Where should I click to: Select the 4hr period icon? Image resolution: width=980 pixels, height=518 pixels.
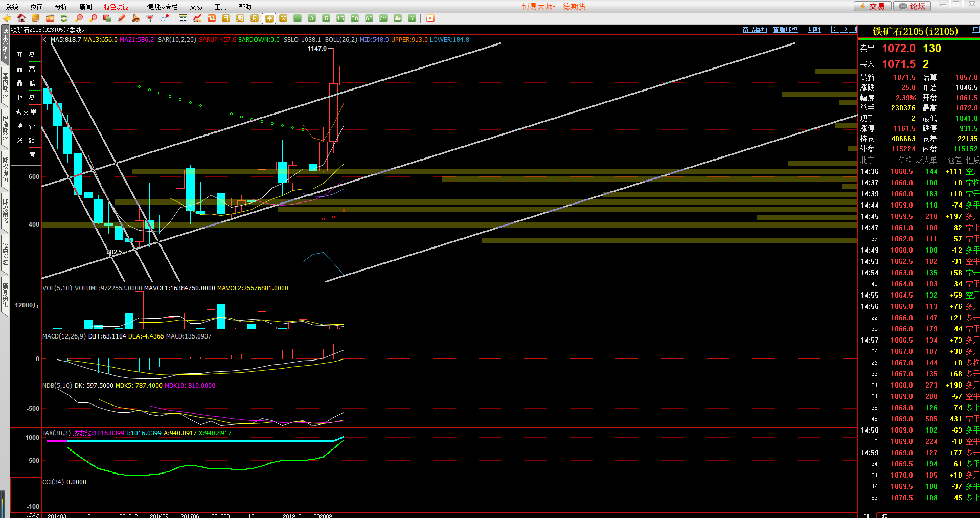coord(398,18)
